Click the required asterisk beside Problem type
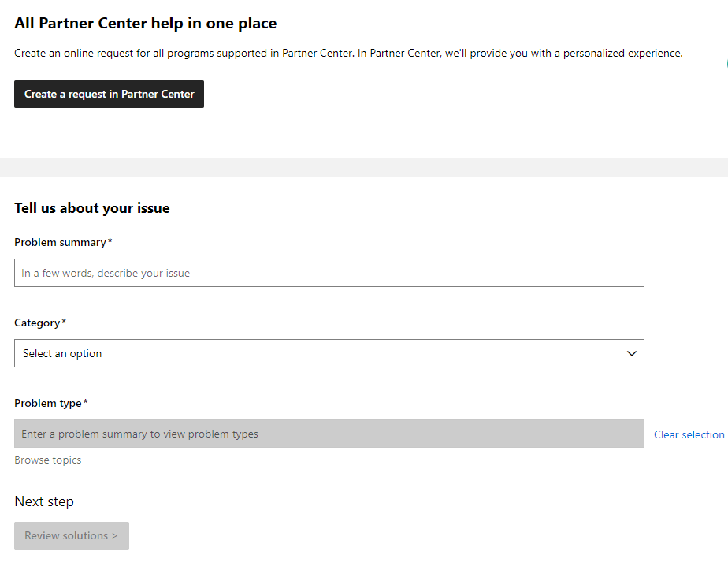The image size is (728, 563). pyautogui.click(x=85, y=401)
